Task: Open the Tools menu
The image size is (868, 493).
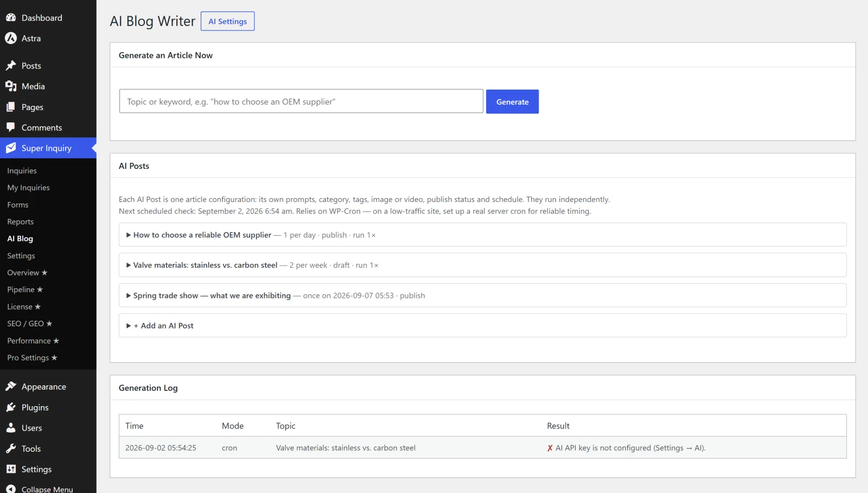Action: pyautogui.click(x=48, y=448)
